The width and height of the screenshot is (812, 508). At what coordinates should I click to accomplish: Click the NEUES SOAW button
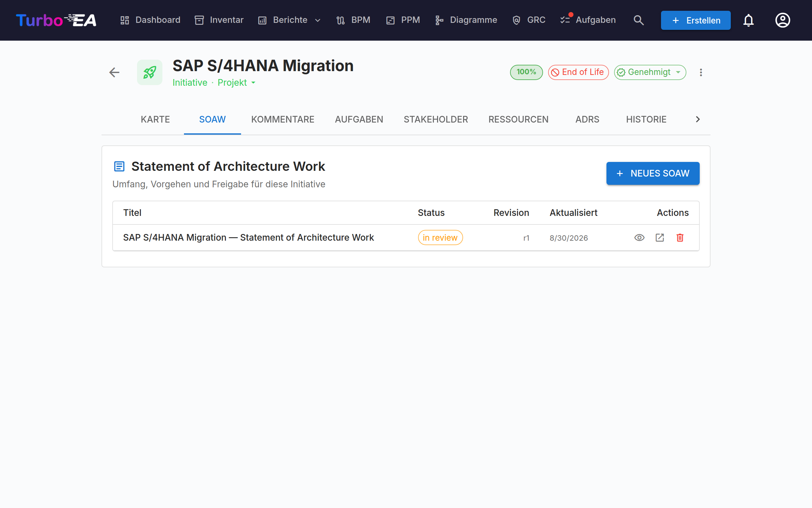[x=653, y=173]
